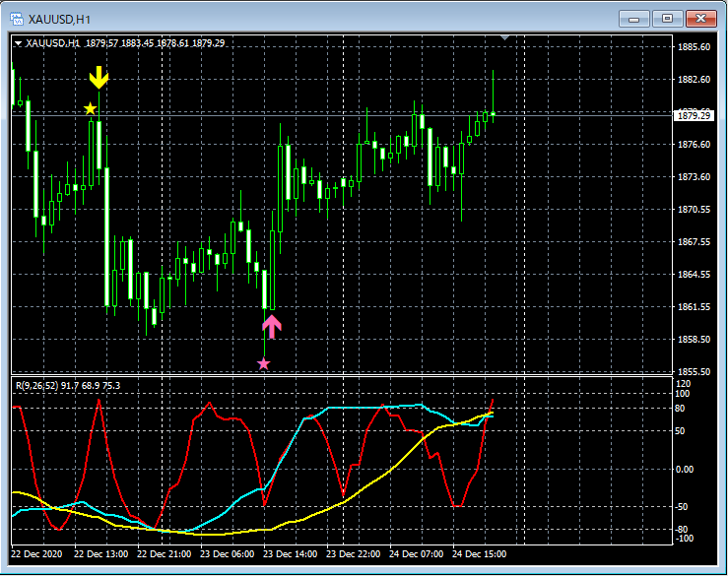Click the pink star marker
Image resolution: width=728 pixels, height=576 pixels.
pyautogui.click(x=263, y=364)
